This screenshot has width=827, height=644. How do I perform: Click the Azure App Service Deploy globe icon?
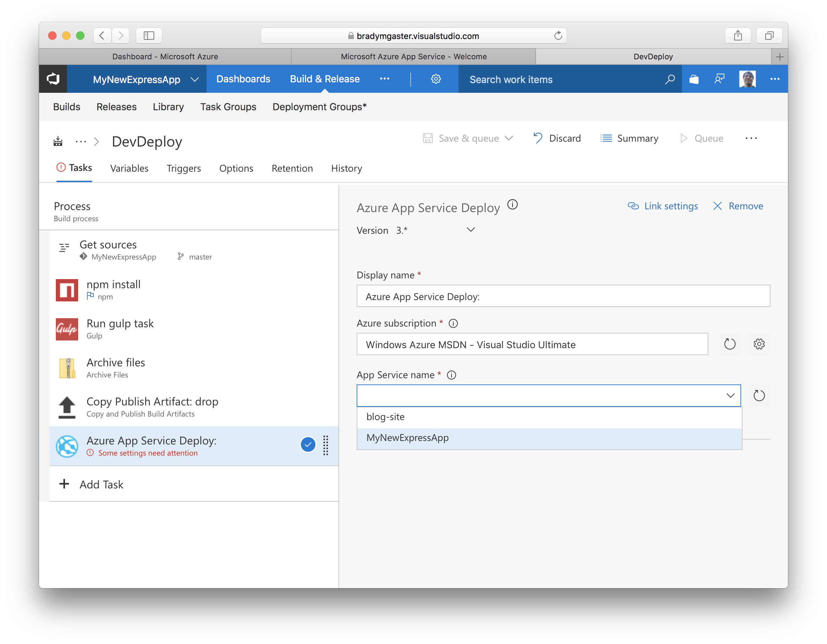tap(67, 446)
